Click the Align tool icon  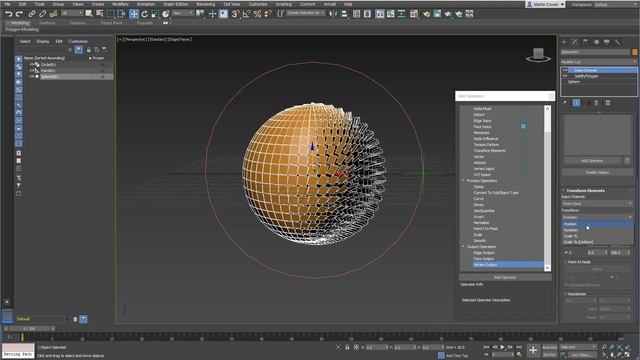pyautogui.click(x=344, y=14)
